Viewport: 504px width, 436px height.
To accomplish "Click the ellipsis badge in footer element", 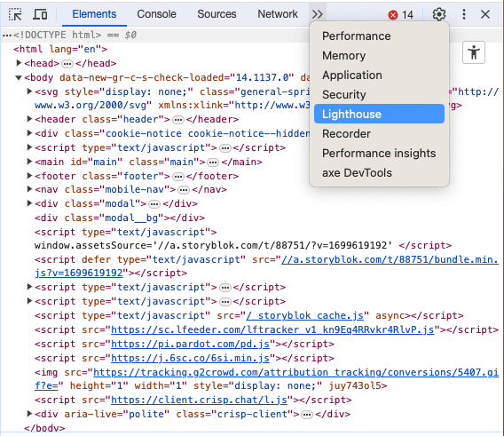I will point(178,177).
